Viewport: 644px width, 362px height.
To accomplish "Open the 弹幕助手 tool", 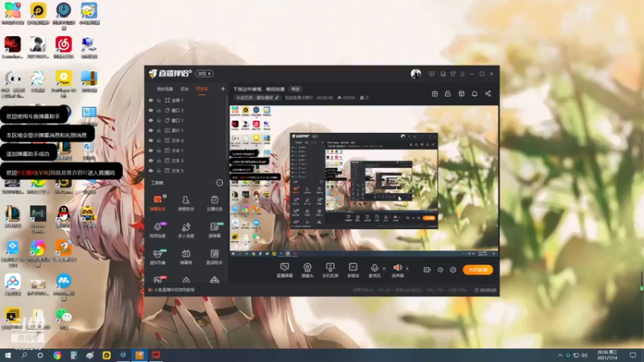I will [x=157, y=204].
